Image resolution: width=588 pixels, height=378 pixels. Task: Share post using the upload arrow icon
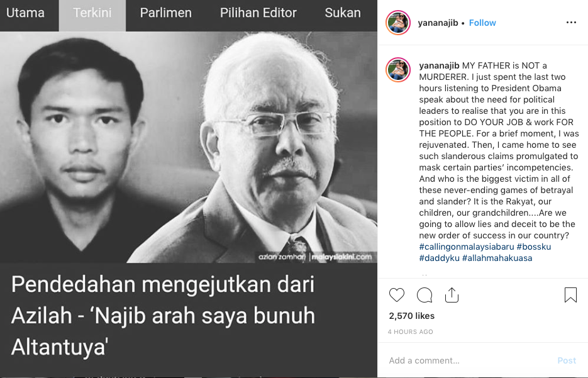tap(452, 295)
